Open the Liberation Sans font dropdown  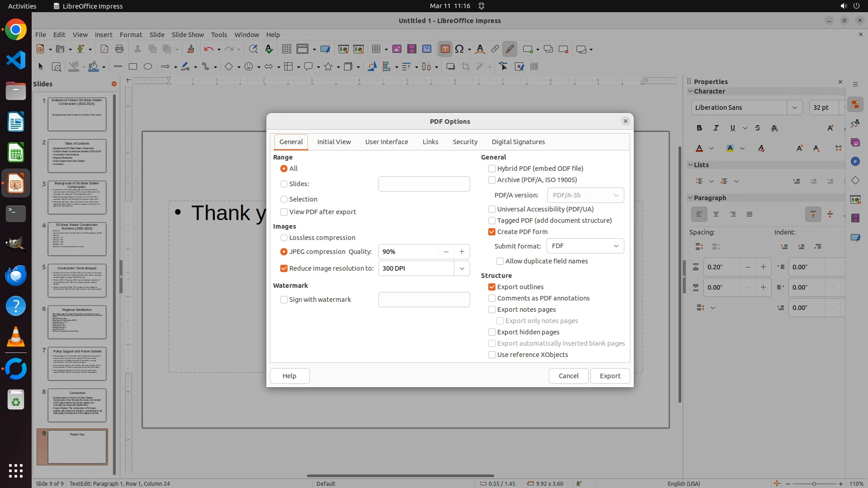(794, 108)
